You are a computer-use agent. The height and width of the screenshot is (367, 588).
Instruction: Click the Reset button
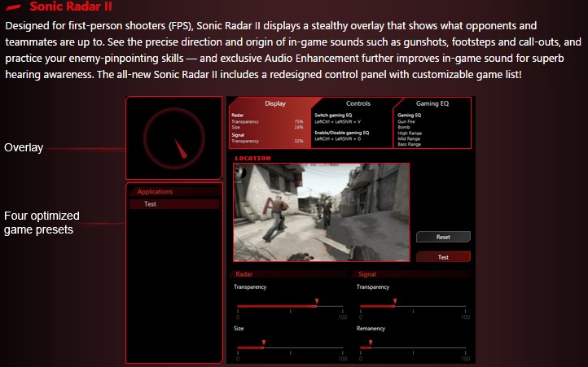[x=443, y=237]
